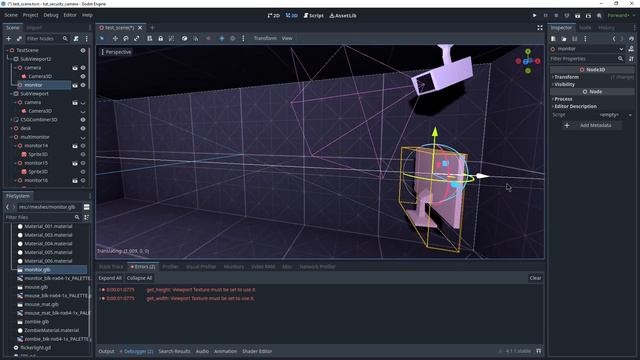
Task: Expand the Visibility section in Inspector
Action: click(563, 84)
